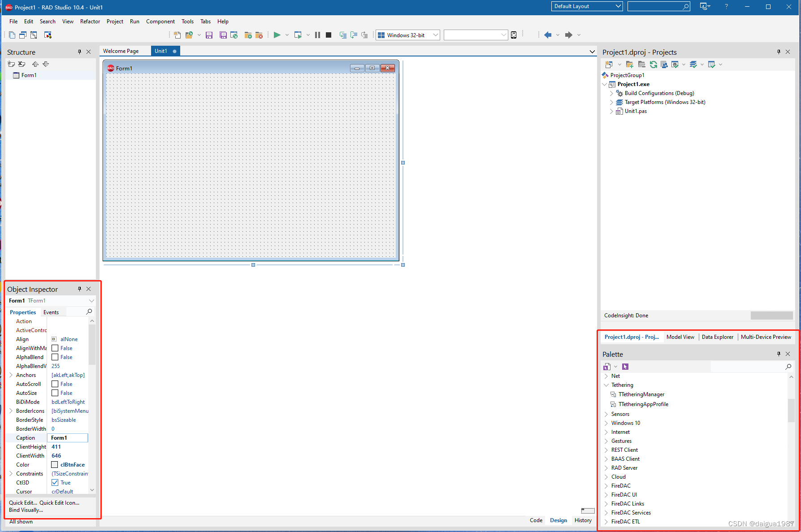Click the Quick Edit Icon... link
The width and height of the screenshot is (801, 532).
(x=59, y=503)
